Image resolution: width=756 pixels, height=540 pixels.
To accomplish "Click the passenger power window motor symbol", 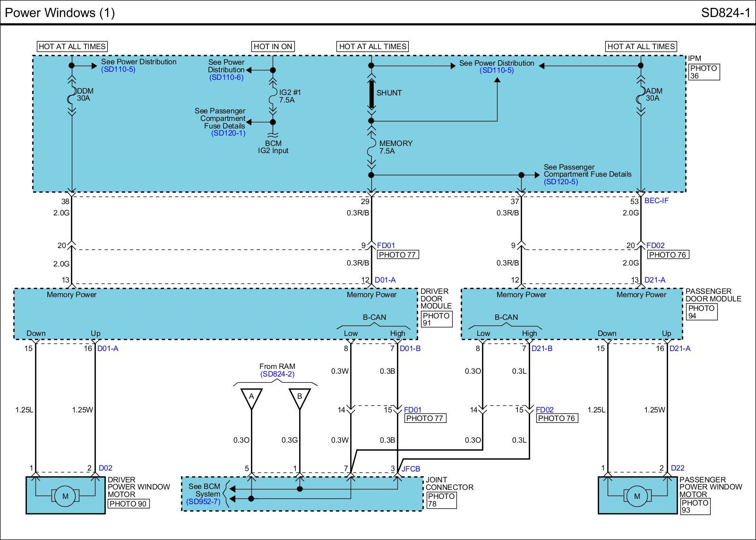I will [x=637, y=496].
